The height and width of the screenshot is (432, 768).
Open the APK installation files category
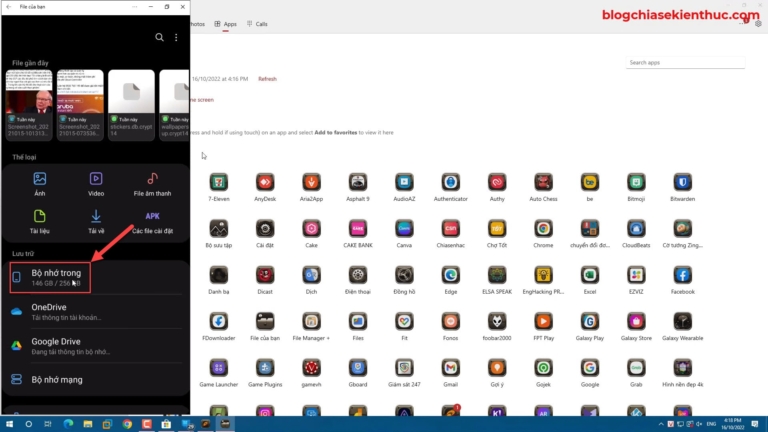point(152,221)
